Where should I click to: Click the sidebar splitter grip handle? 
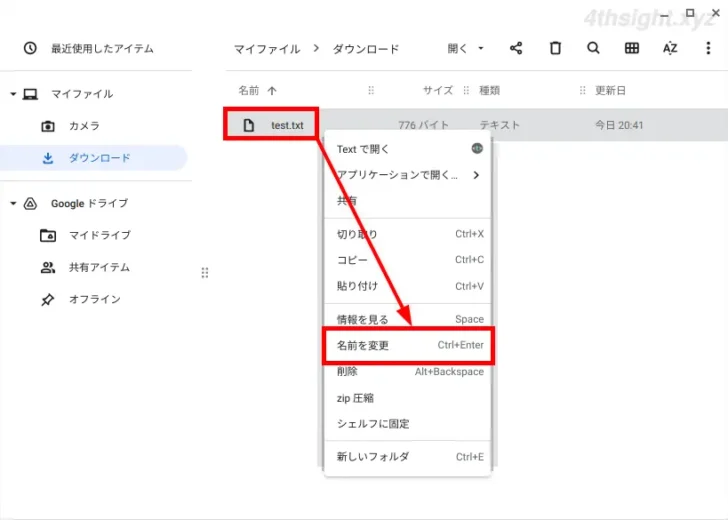[x=205, y=273]
